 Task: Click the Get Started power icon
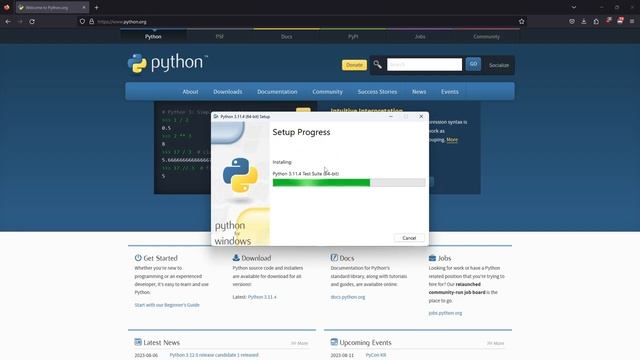click(x=138, y=258)
